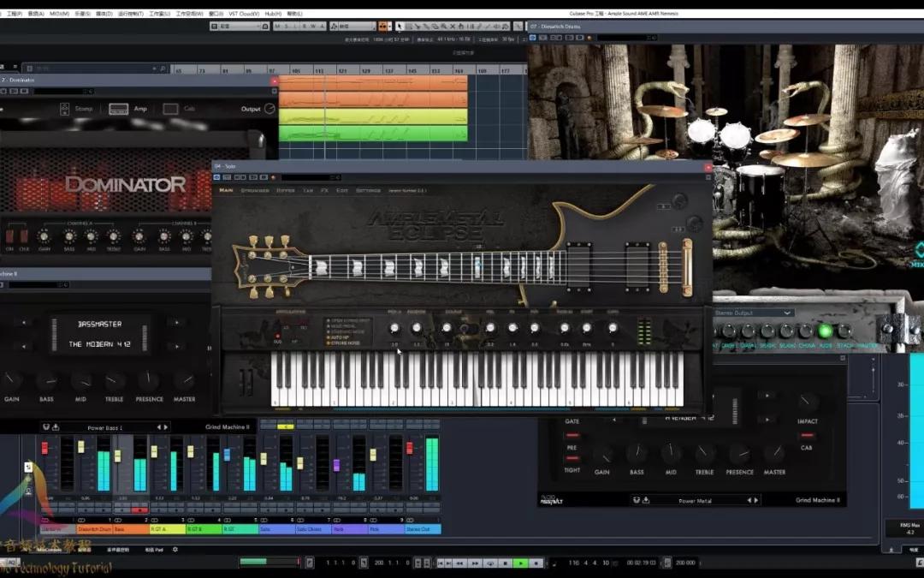
Task: Select the Bass channel label in mixer
Action: 130,529
